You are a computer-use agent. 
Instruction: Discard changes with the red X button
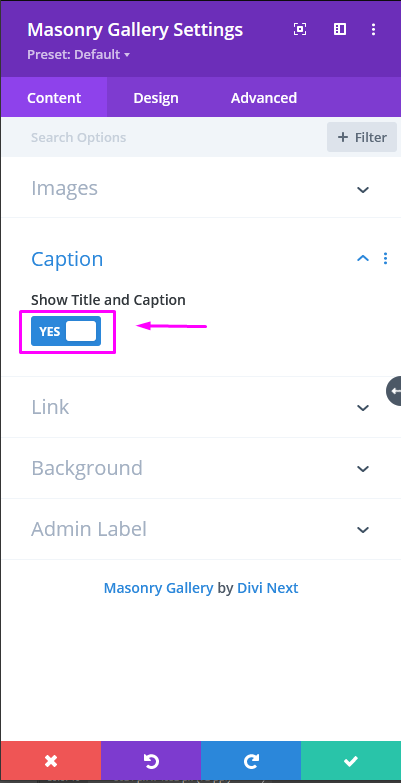tap(50, 761)
